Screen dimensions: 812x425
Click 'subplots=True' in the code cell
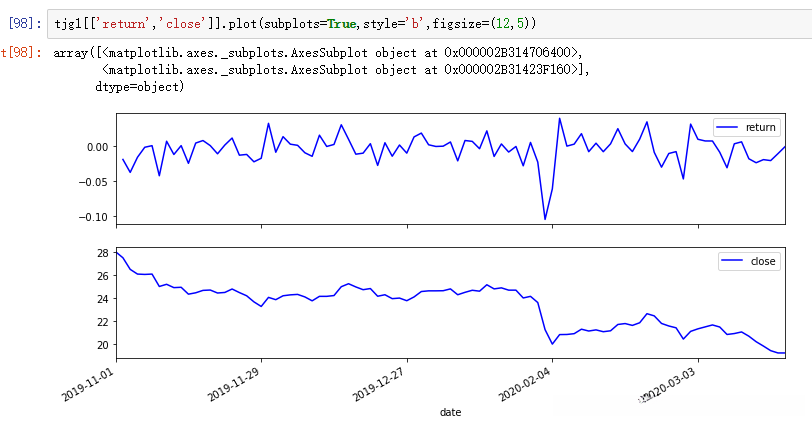click(310, 24)
